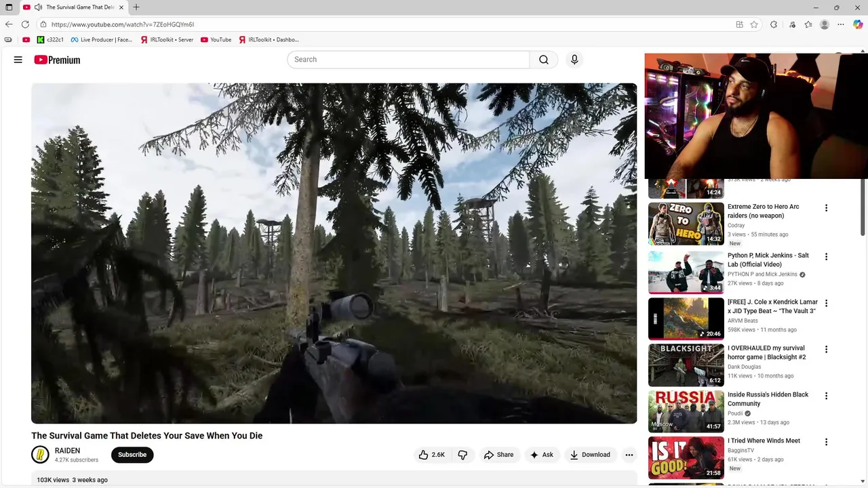Open Salt Lab official video thumbnail

[686, 272]
